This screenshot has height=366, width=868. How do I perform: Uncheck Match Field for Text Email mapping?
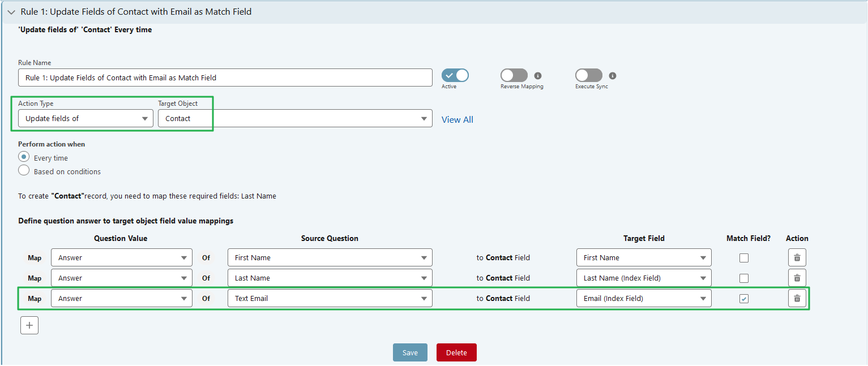coord(743,298)
